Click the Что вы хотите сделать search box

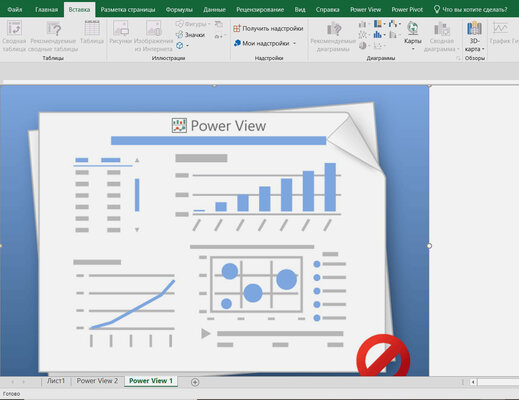474,10
